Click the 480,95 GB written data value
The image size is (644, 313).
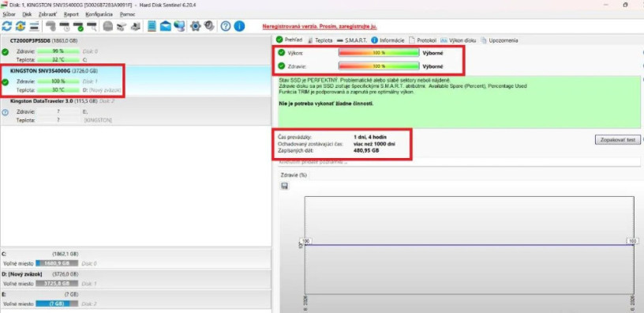(366, 151)
